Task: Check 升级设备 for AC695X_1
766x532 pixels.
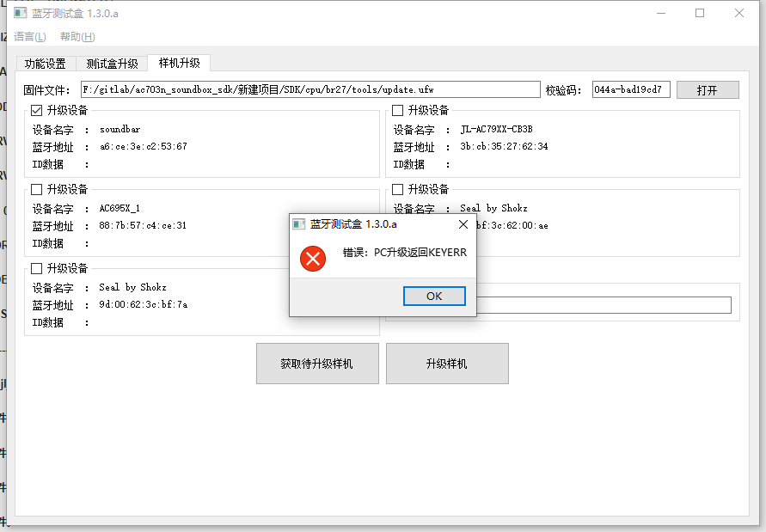Action: tap(37, 190)
